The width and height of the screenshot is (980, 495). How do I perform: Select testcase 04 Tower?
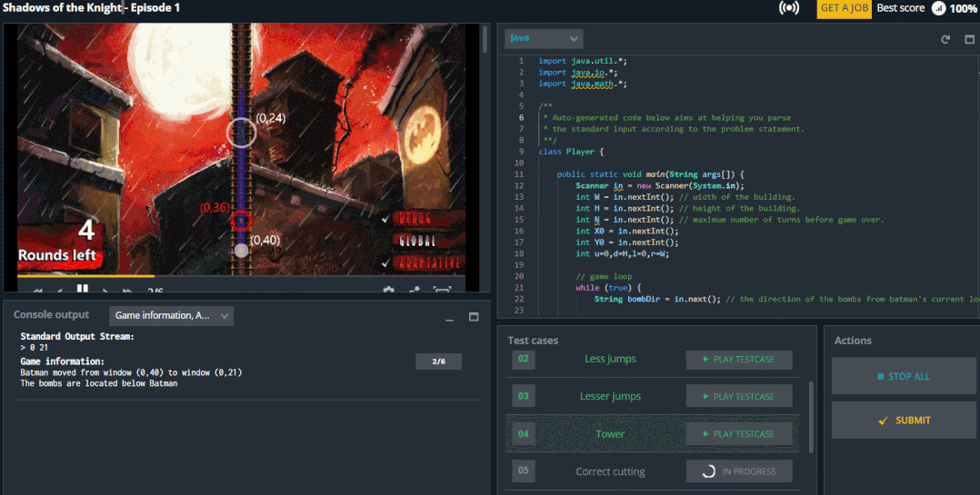610,434
